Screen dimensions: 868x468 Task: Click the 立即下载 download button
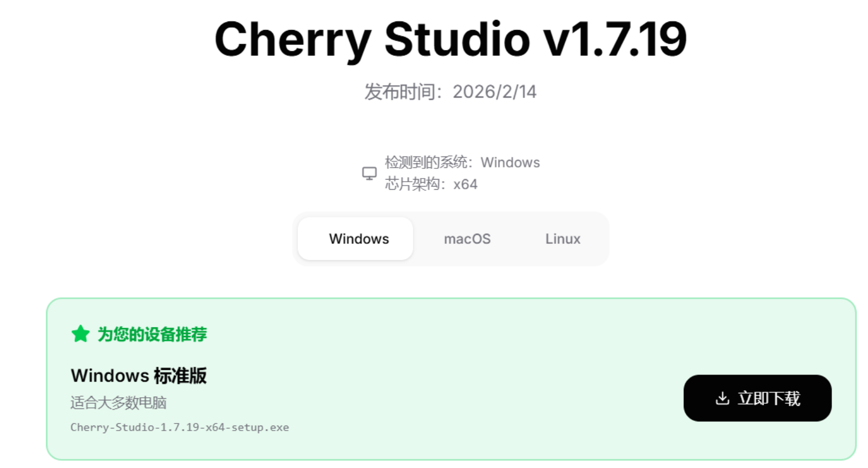point(757,398)
